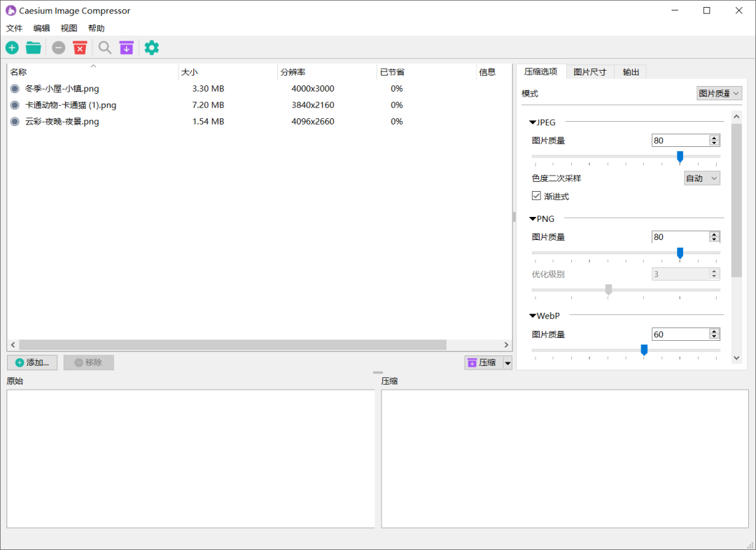The image size is (756, 550).
Task: Switch to the 输出 tab
Action: (x=631, y=72)
